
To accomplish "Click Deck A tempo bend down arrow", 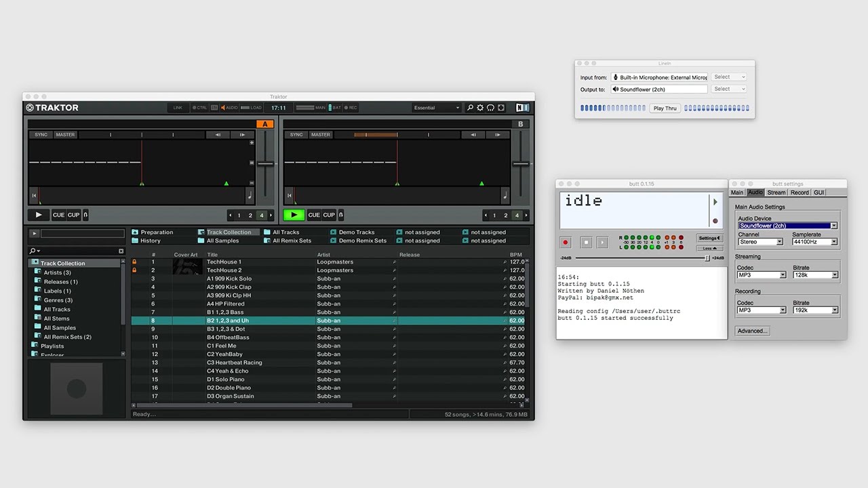I will (218, 135).
